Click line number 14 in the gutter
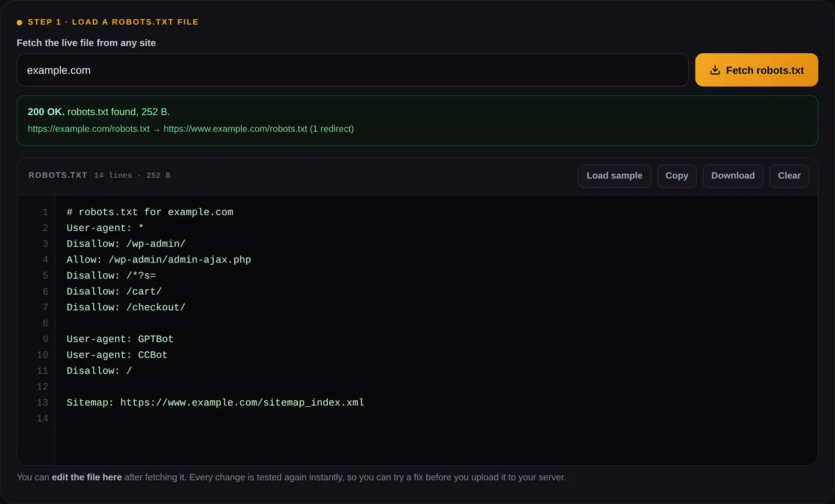Viewport: 835px width, 504px height. pos(42,419)
